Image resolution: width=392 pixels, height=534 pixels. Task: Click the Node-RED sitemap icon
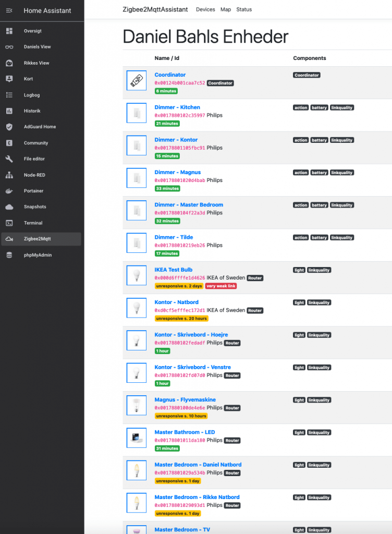click(9, 175)
